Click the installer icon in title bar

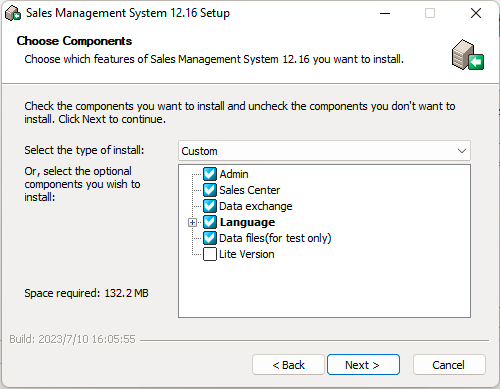pos(13,13)
